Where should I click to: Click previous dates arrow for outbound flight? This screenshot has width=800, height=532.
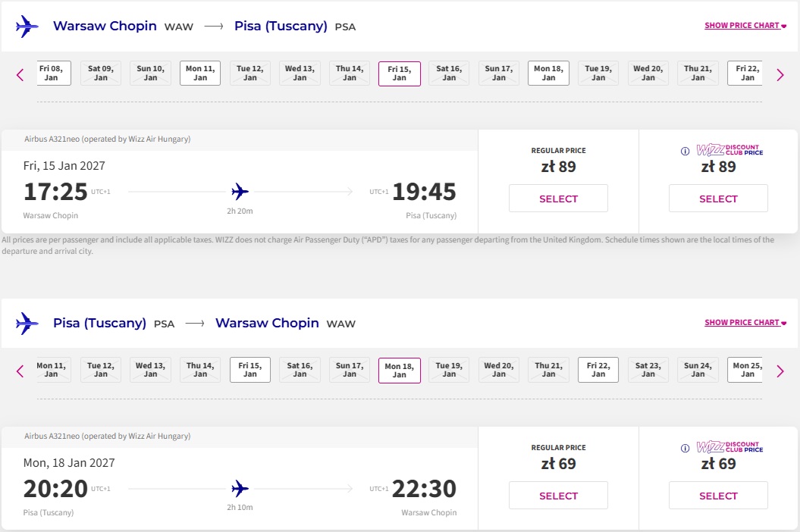[x=20, y=75]
